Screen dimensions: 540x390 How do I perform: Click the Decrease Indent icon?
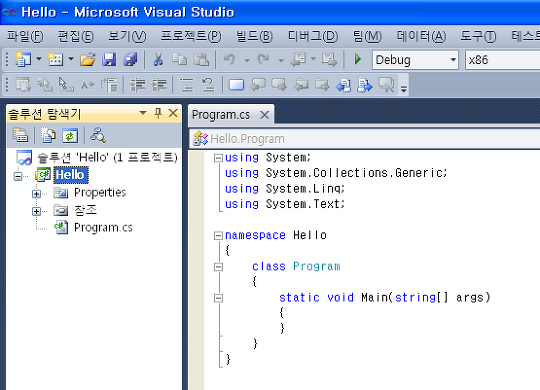coord(137,85)
